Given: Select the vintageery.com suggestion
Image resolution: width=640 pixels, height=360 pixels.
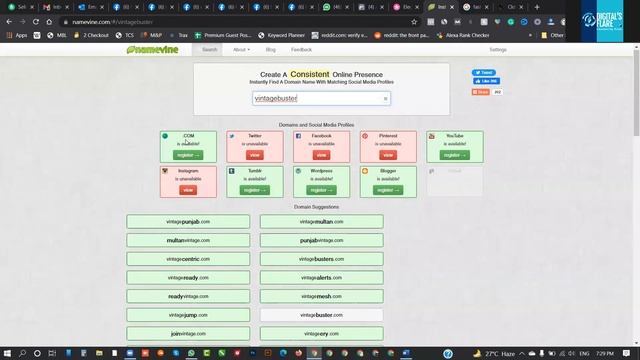Looking at the screenshot, I should 322,334.
